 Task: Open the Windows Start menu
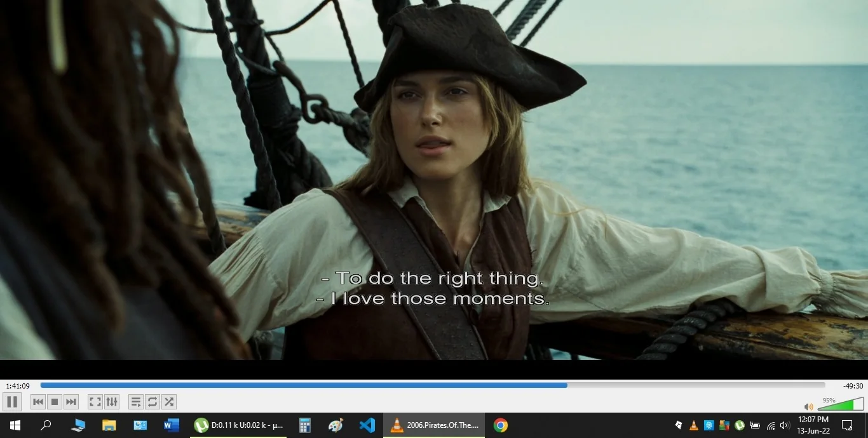(x=15, y=425)
